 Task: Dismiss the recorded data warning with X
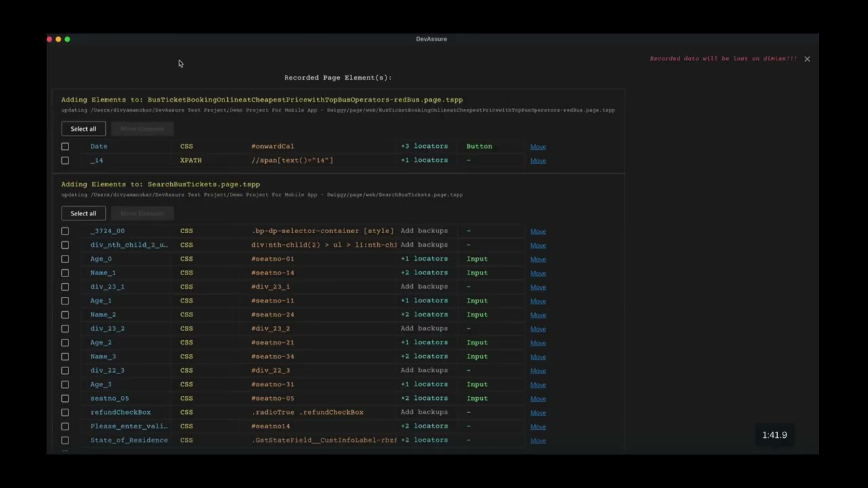tap(807, 59)
